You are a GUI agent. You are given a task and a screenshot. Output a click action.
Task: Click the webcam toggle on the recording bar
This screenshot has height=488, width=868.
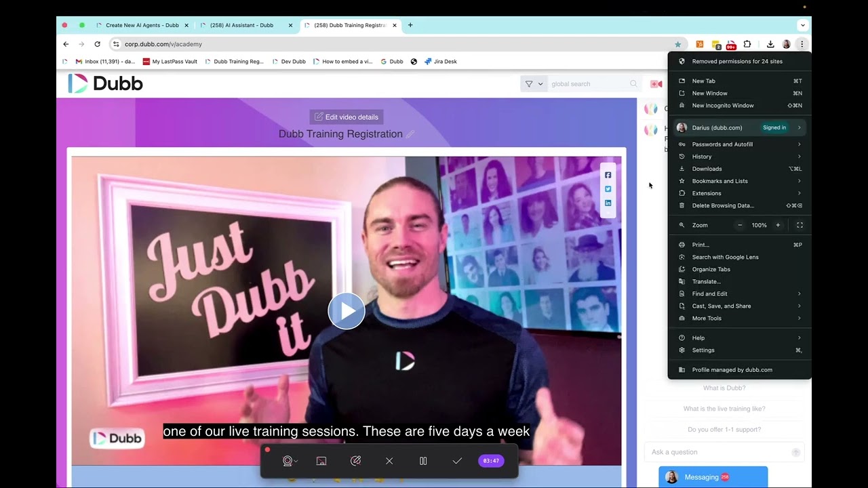pos(288,461)
